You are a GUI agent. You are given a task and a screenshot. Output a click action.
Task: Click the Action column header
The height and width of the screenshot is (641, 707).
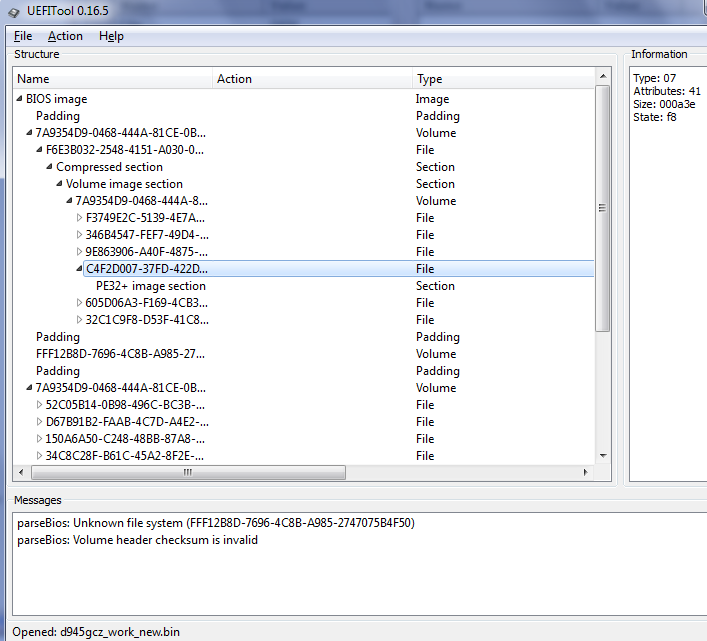[312, 78]
